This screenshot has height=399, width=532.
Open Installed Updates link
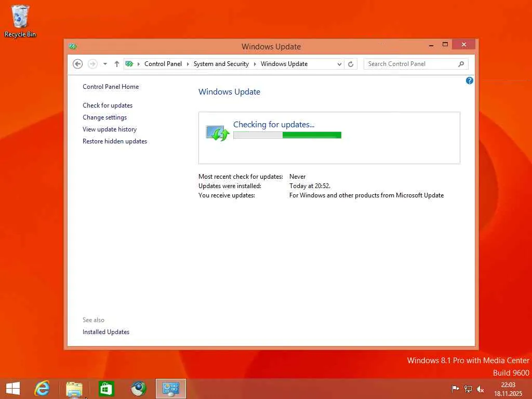(x=106, y=331)
